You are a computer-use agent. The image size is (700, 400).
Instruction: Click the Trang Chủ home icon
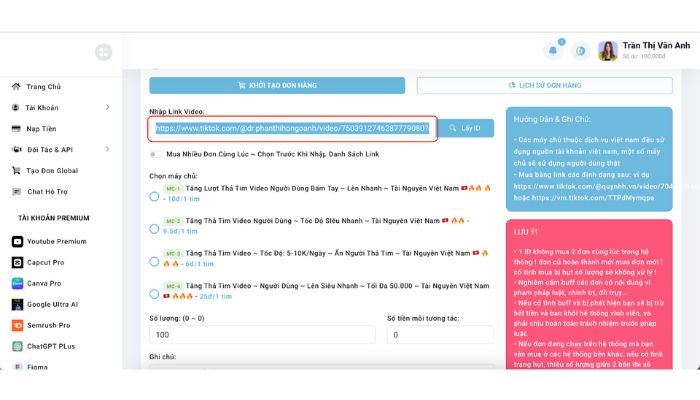tap(16, 87)
